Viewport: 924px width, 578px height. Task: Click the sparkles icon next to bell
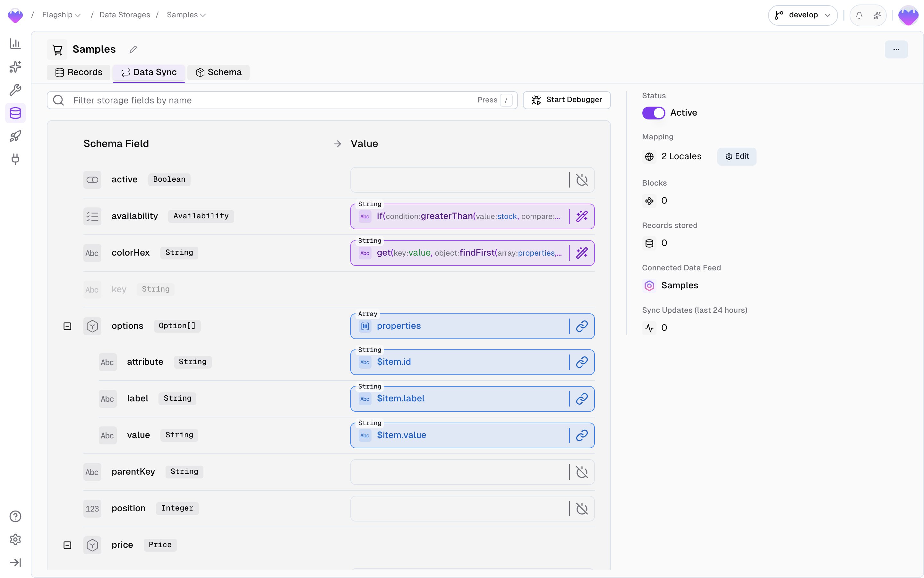(877, 15)
